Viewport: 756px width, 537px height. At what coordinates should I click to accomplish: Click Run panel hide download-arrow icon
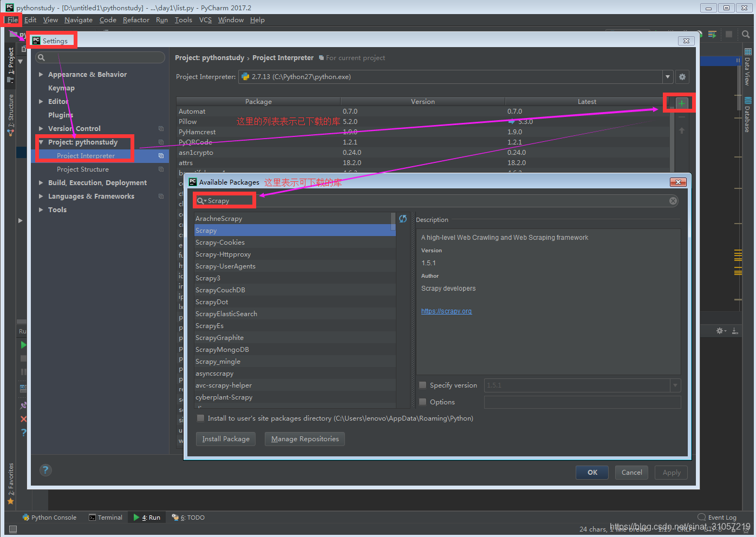pos(735,331)
